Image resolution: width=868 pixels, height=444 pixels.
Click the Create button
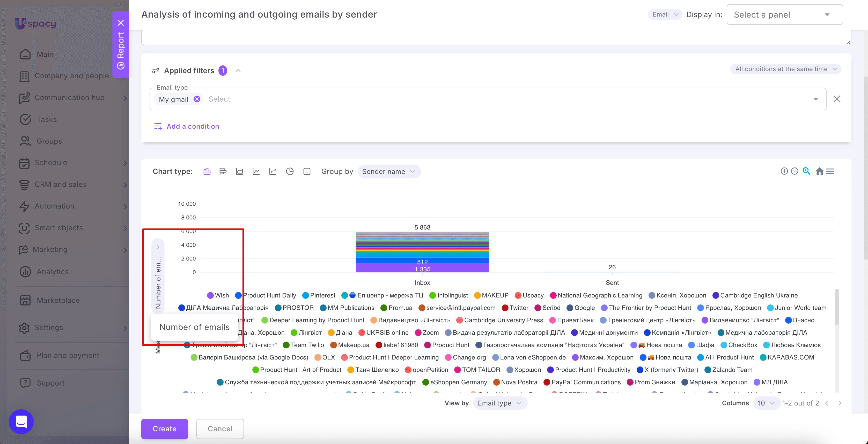(x=164, y=428)
